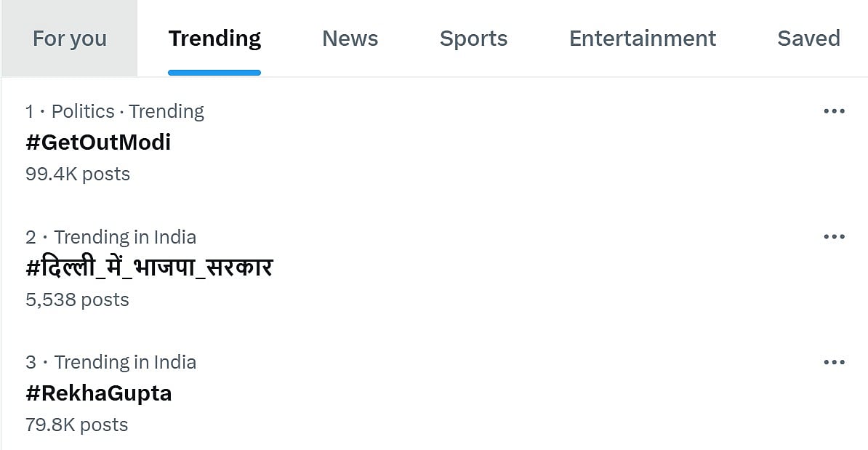The height and width of the screenshot is (450, 868).
Task: Click the blue underline below the active tab
Action: [214, 73]
